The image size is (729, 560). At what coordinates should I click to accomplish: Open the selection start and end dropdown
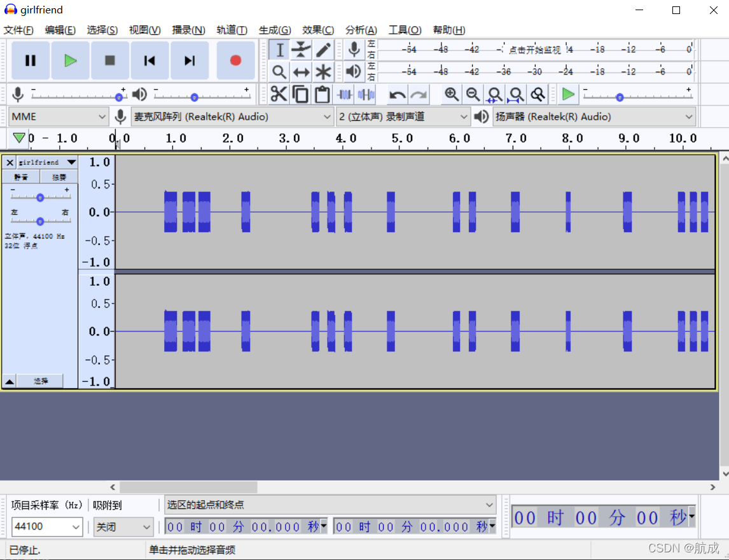pyautogui.click(x=330, y=505)
